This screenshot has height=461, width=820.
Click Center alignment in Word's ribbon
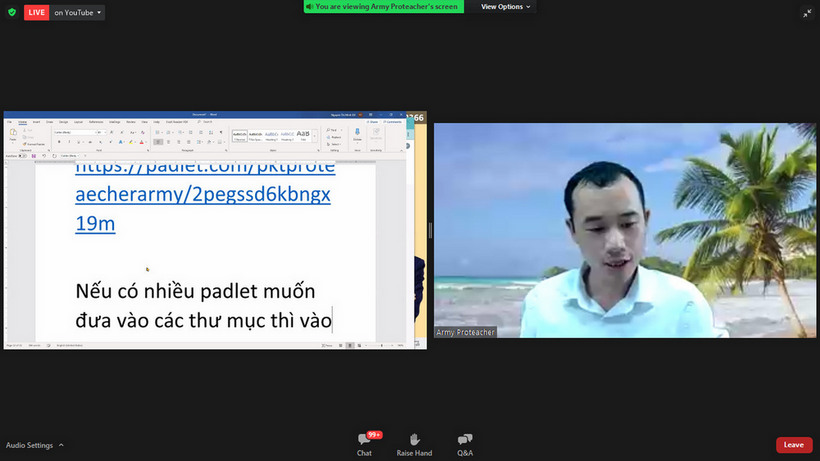coord(168,142)
